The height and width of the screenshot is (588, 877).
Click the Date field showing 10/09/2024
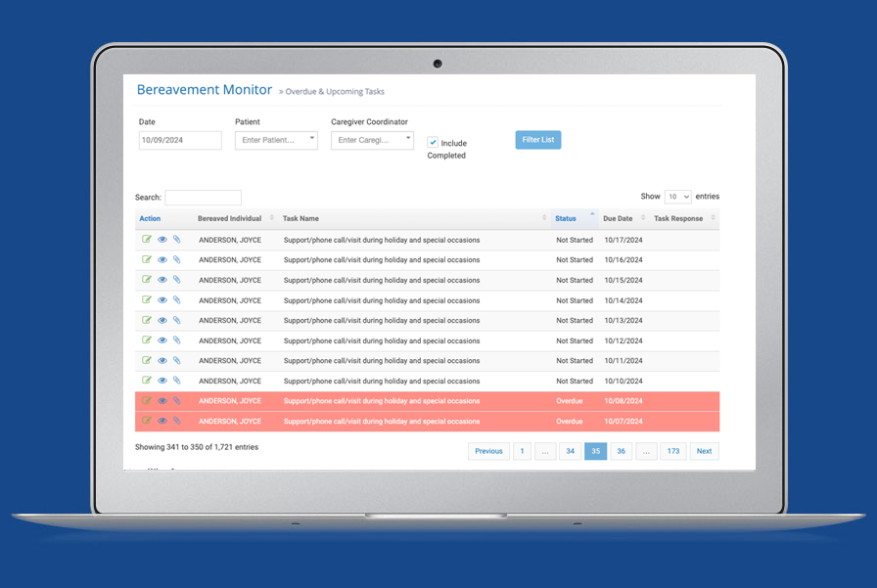[180, 140]
